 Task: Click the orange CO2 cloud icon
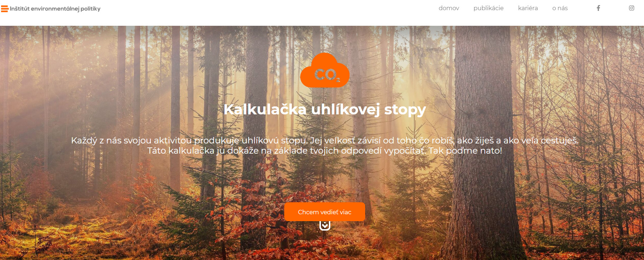[325, 70]
